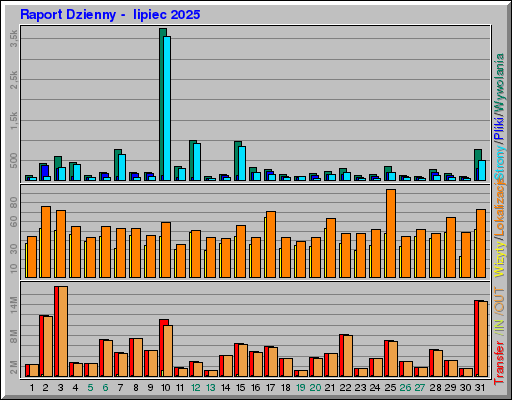
Task: Select day label 2 on the x-axis
Action: (x=46, y=388)
